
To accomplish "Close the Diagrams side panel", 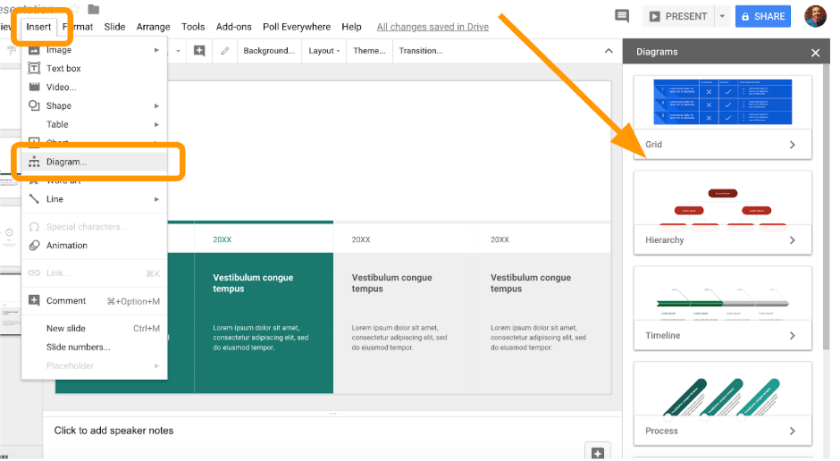I will click(x=815, y=52).
